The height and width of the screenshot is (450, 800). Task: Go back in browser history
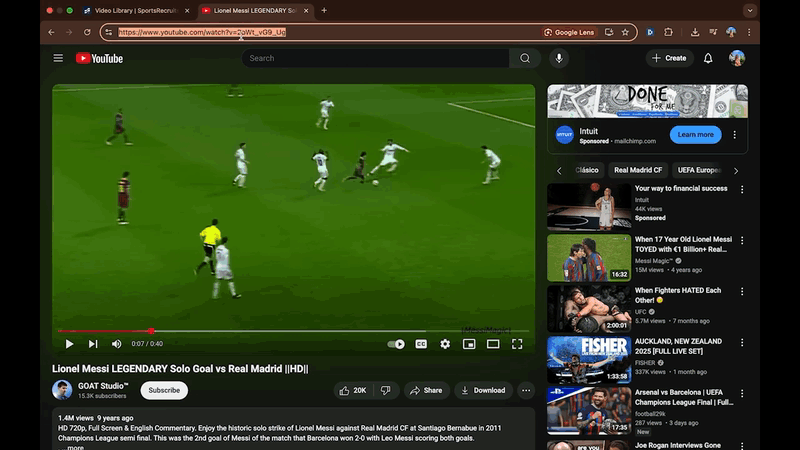tap(51, 32)
